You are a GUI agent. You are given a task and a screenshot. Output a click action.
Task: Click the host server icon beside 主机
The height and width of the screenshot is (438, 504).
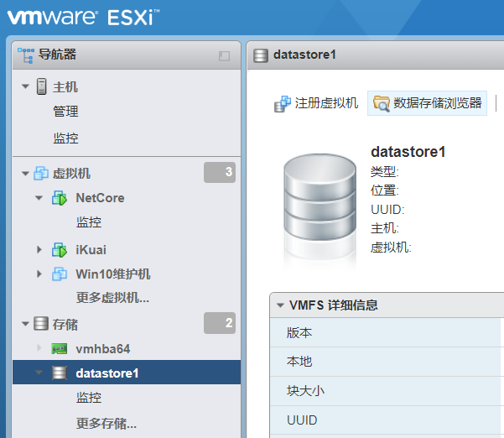point(41,86)
